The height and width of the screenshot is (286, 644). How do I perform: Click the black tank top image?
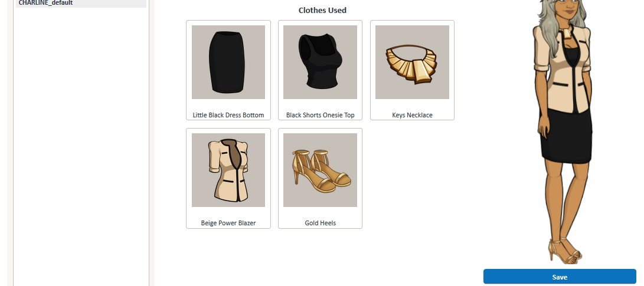320,62
